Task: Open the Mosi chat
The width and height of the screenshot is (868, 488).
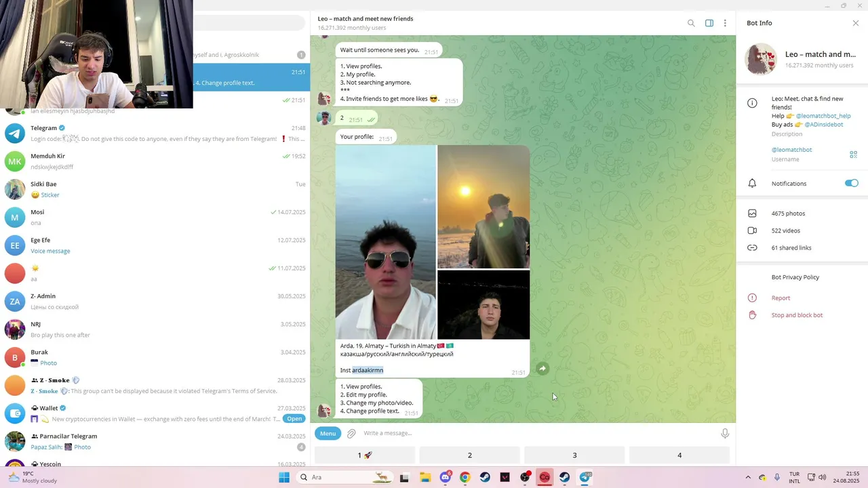Action: pos(155,218)
